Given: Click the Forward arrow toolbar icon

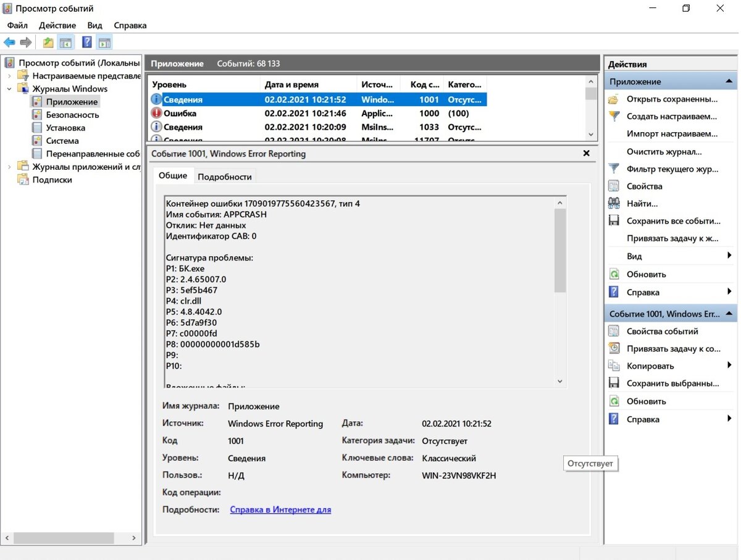Looking at the screenshot, I should click(25, 43).
